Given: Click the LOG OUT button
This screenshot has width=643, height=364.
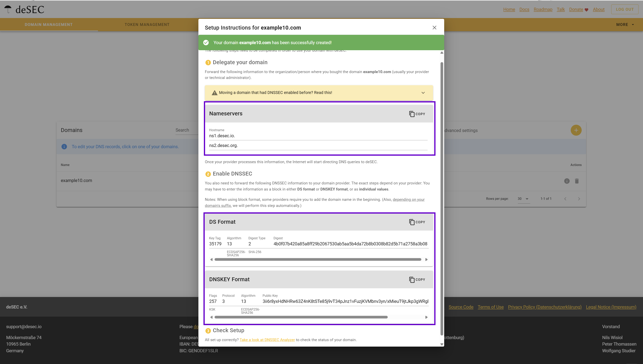Looking at the screenshot, I should click(625, 9).
